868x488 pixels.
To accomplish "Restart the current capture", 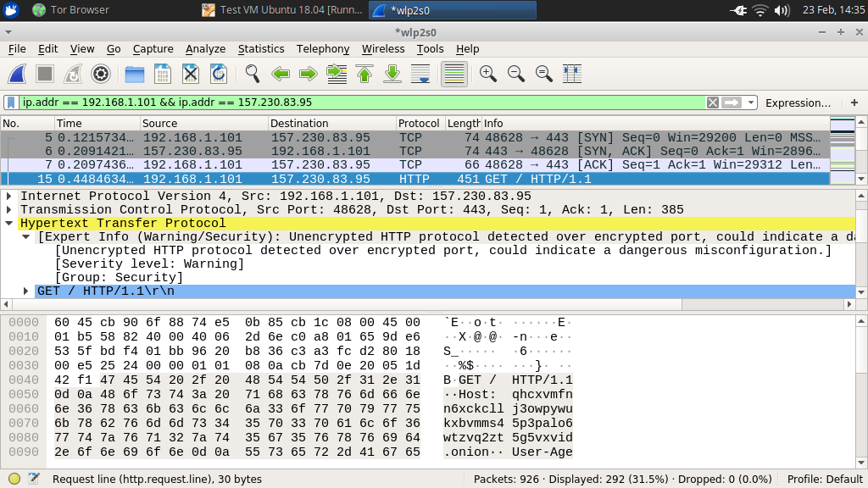I will (73, 74).
